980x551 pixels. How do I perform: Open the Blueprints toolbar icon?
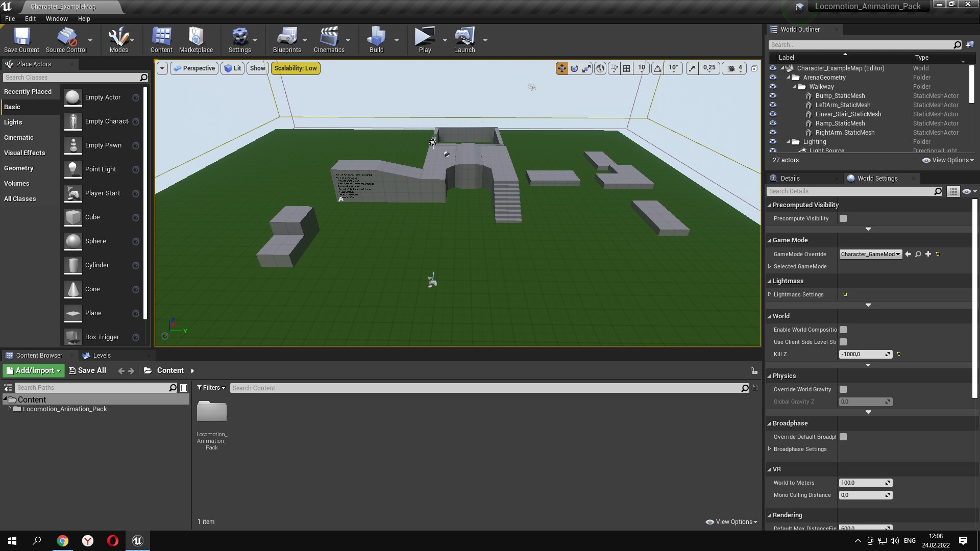(x=287, y=40)
